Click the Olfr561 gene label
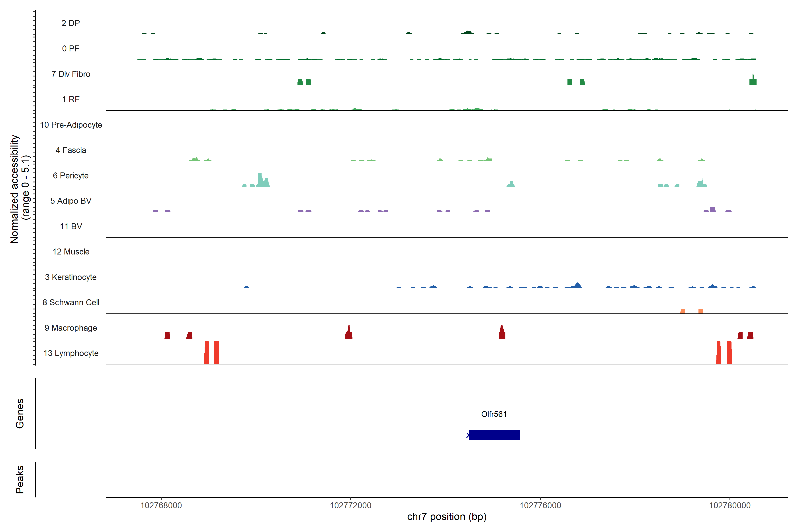The height and width of the screenshot is (532, 798). click(494, 414)
